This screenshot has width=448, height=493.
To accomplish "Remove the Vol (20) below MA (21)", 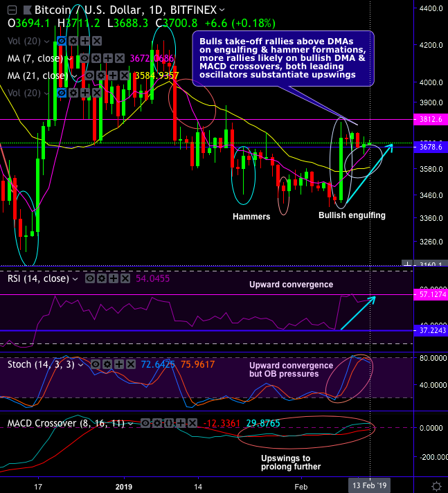I will point(97,93).
